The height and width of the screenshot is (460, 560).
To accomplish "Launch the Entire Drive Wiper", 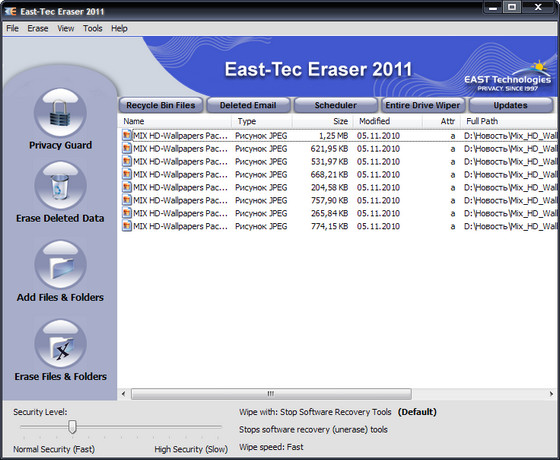I will [423, 105].
